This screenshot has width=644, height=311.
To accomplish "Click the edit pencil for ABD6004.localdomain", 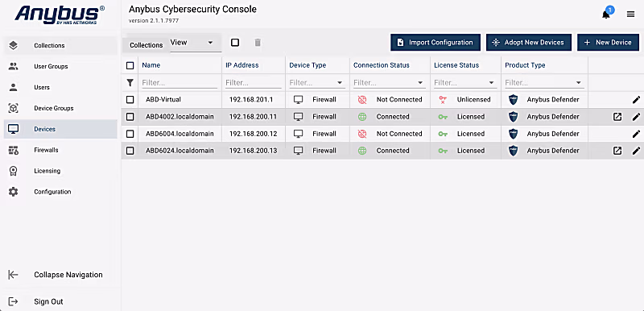I will (x=636, y=134).
